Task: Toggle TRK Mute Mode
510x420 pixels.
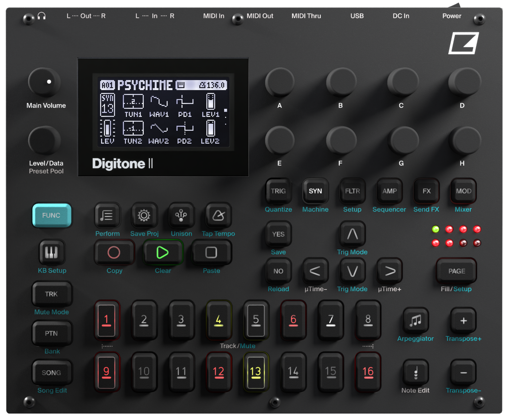Action: 51,294
